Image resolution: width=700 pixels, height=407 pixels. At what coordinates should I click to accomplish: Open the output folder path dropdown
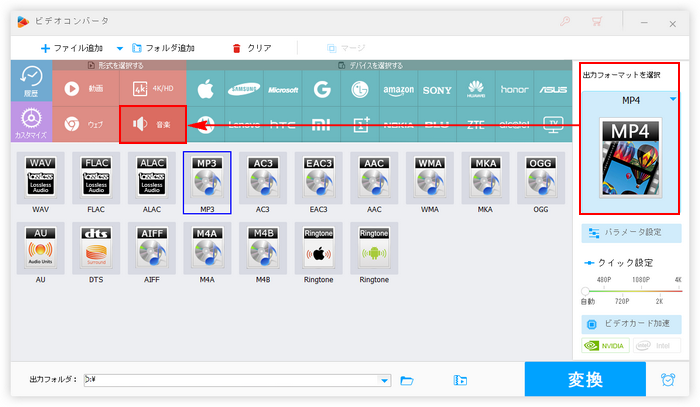pyautogui.click(x=385, y=380)
